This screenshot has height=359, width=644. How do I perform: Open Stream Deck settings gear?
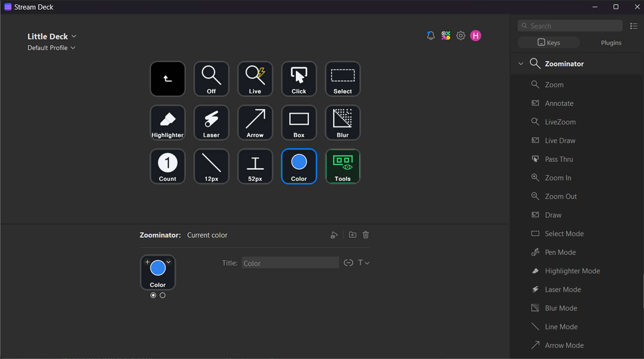click(x=460, y=36)
